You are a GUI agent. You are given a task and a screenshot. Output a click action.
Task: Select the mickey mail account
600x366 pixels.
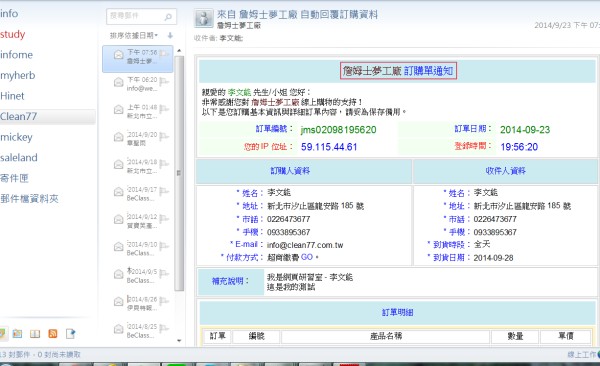tap(16, 137)
